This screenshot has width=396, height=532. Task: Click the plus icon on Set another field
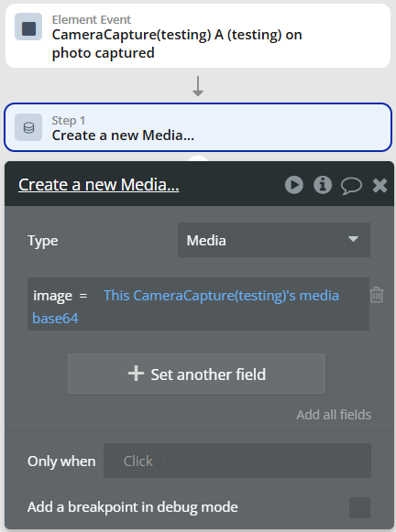pyautogui.click(x=136, y=374)
